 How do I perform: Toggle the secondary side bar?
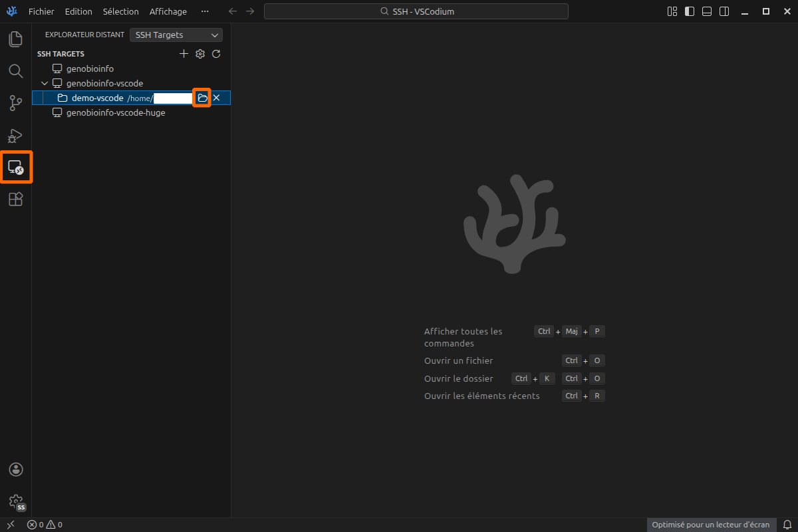(724, 11)
